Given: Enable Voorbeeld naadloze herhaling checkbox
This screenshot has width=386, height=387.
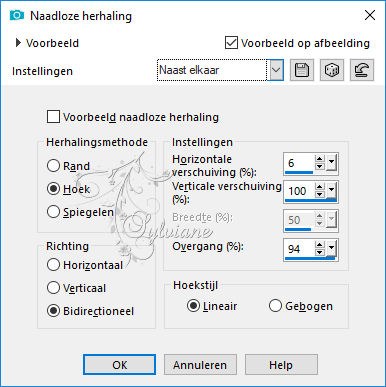Looking at the screenshot, I should pyautogui.click(x=53, y=117).
